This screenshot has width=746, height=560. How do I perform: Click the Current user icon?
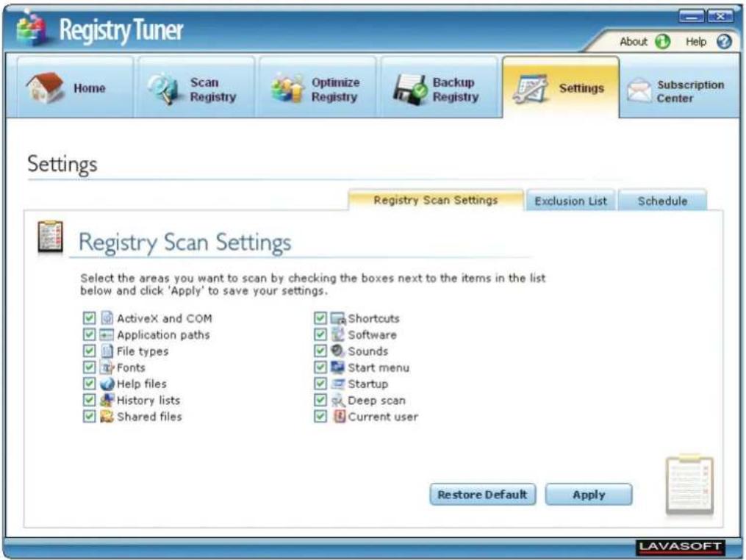click(339, 416)
